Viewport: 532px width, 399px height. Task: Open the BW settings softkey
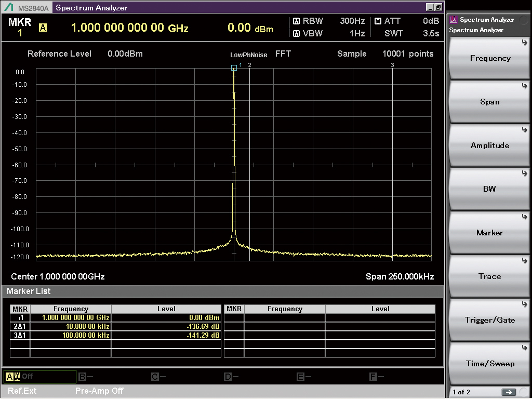click(x=490, y=189)
